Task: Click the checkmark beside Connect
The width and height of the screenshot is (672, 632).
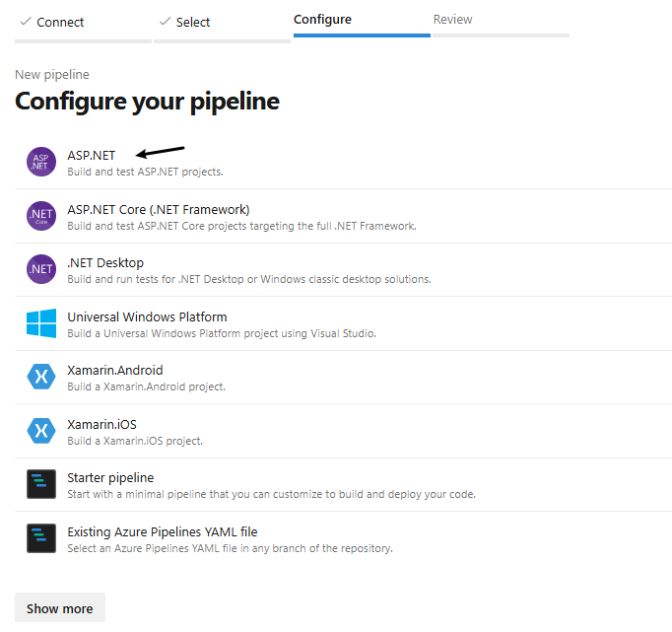Action: point(26,21)
